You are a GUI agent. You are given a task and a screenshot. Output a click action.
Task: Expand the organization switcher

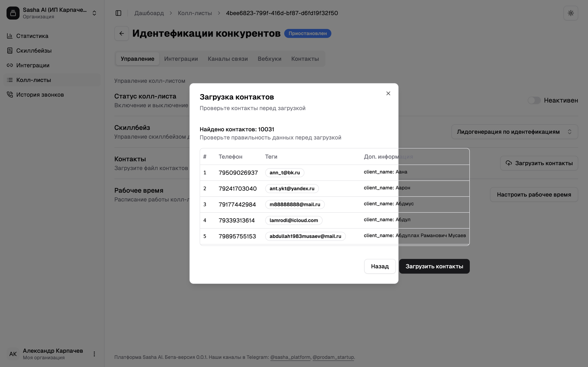click(x=94, y=13)
